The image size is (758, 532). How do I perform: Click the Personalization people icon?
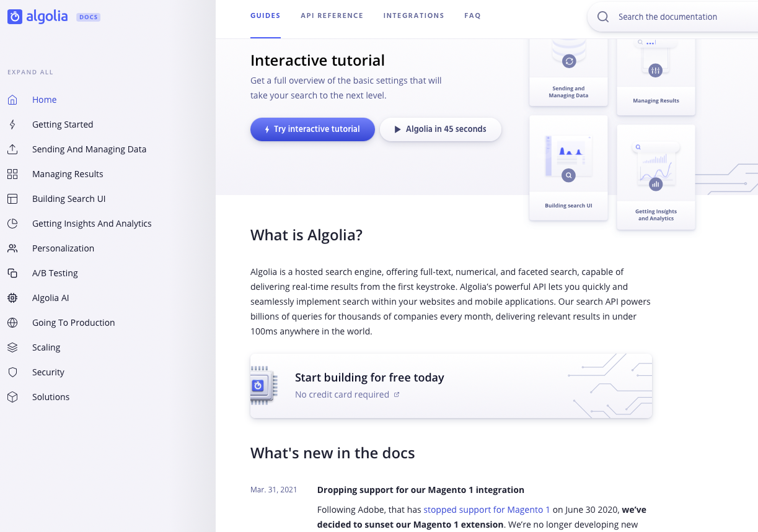[12, 248]
